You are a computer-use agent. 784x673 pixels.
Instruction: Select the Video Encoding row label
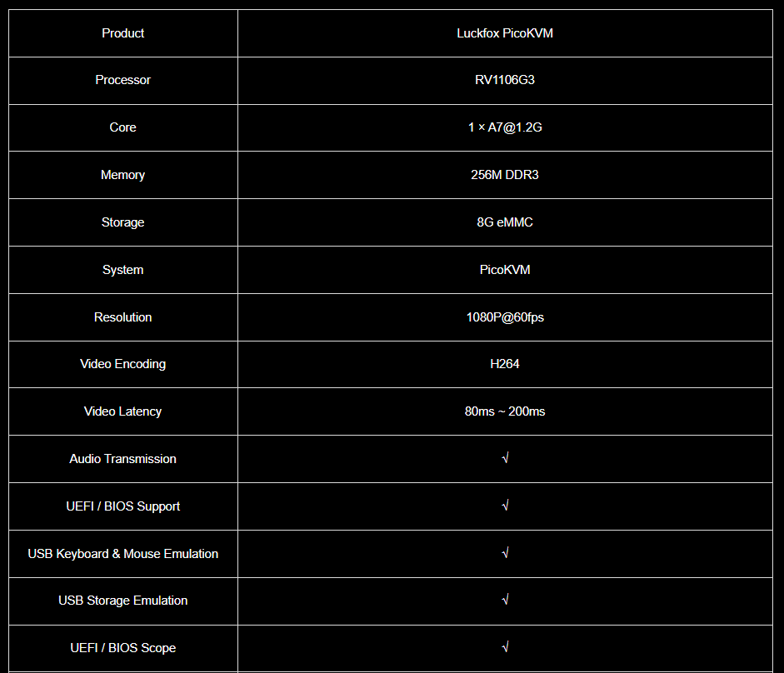tap(122, 364)
